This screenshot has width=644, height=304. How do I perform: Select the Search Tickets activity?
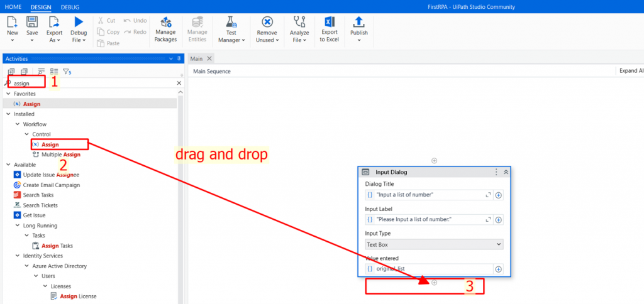click(40, 205)
